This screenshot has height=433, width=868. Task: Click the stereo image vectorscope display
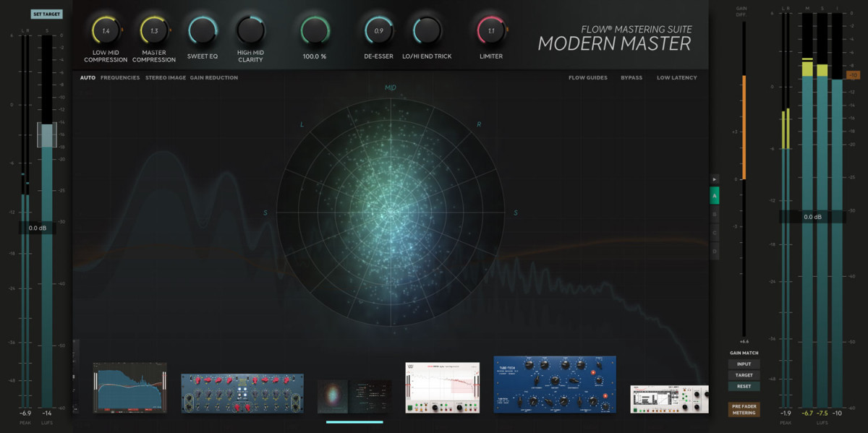(391, 213)
